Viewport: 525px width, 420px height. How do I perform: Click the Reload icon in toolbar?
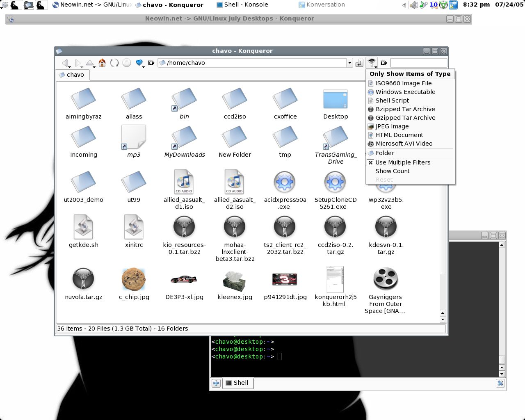114,63
